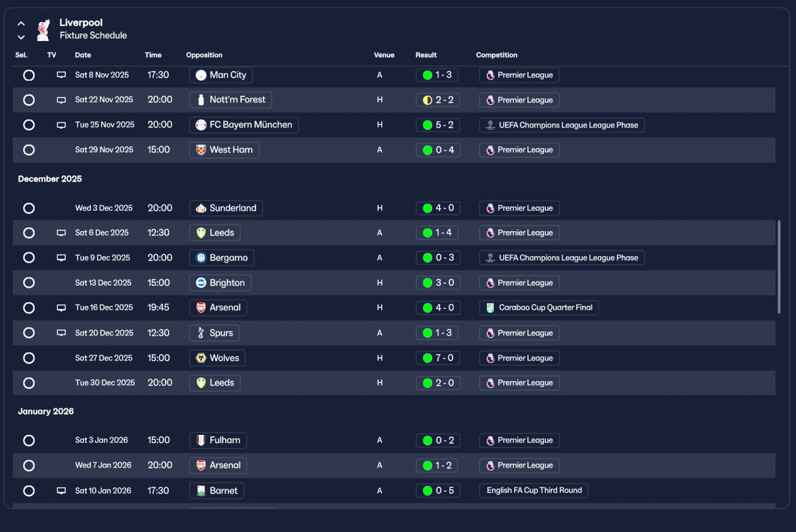Click the Time column header
Screen dimensions: 796x532
(153, 55)
